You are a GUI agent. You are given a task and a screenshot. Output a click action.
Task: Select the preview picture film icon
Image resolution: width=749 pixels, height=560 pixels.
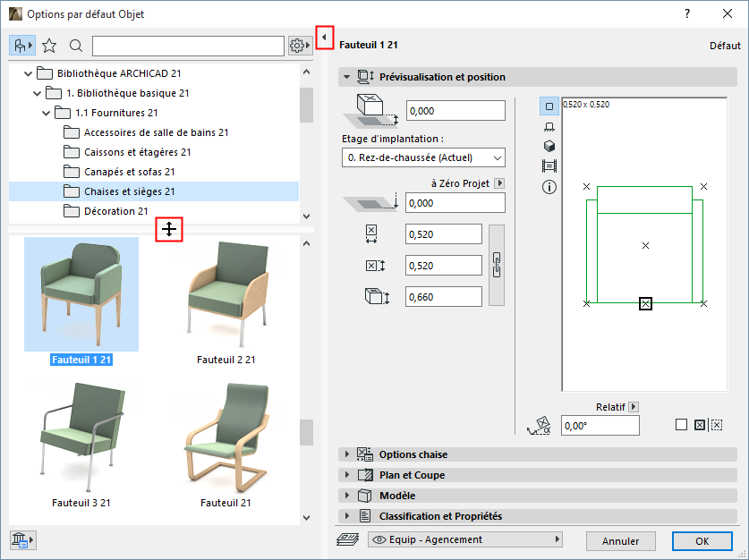click(549, 166)
